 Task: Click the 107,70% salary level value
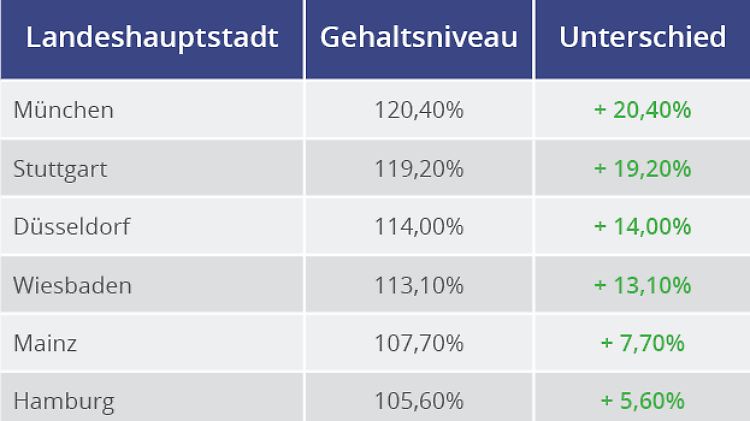point(419,344)
